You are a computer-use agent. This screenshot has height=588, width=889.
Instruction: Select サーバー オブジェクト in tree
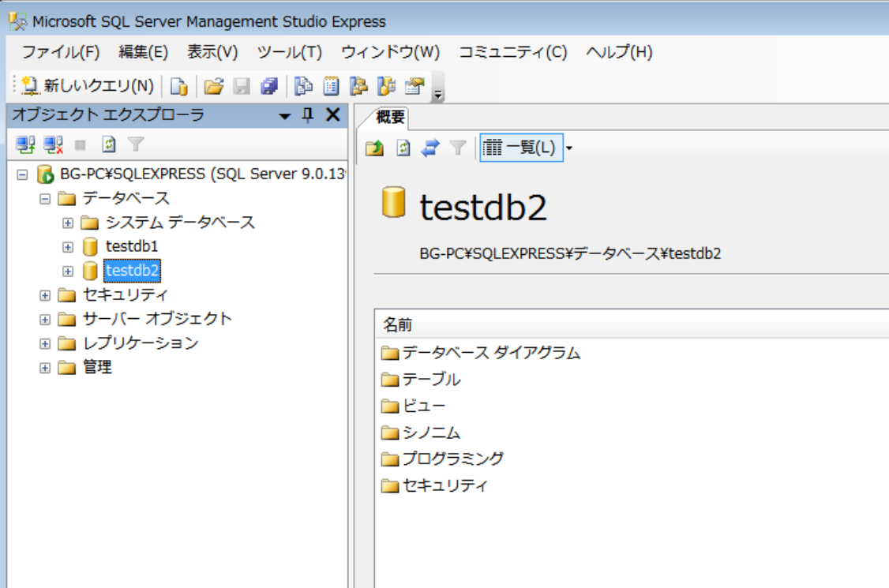coord(157,319)
